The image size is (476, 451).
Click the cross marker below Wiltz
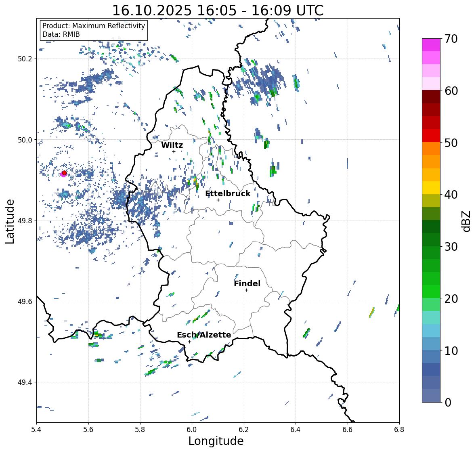(x=174, y=151)
